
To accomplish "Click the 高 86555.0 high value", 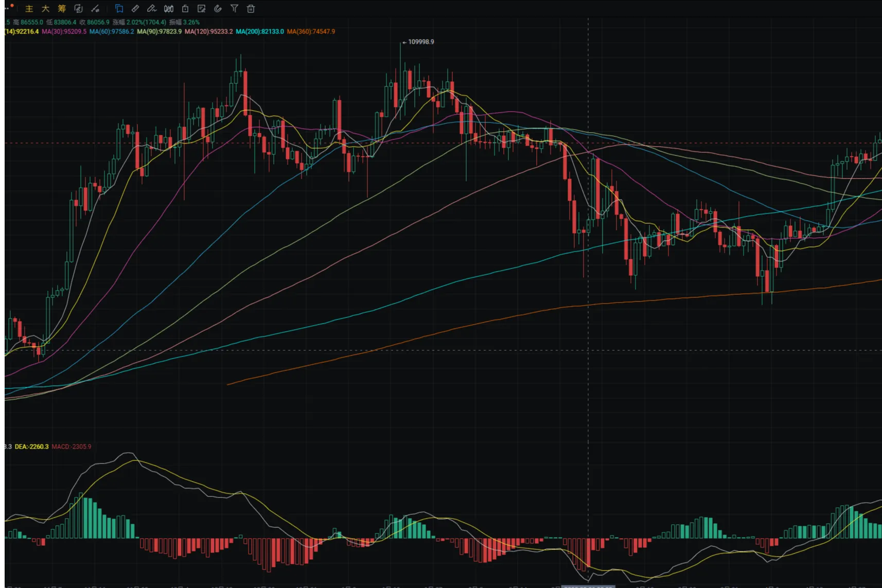I will (28, 22).
